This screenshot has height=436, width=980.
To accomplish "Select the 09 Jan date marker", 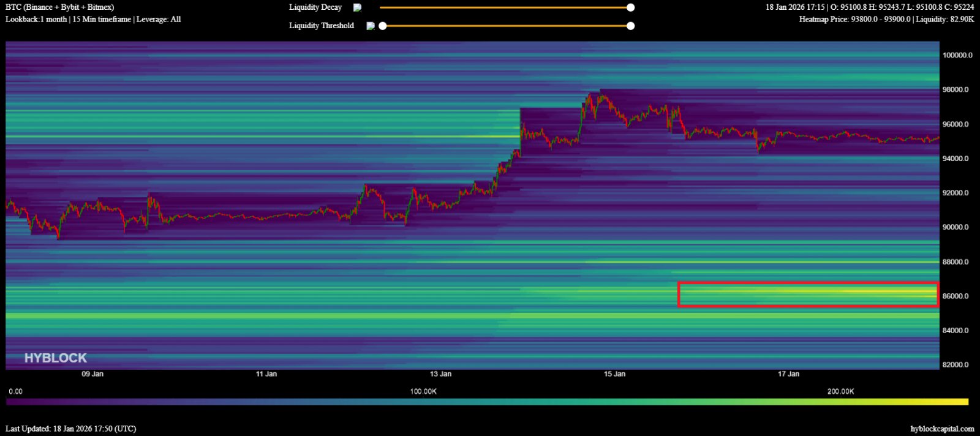I will point(92,374).
